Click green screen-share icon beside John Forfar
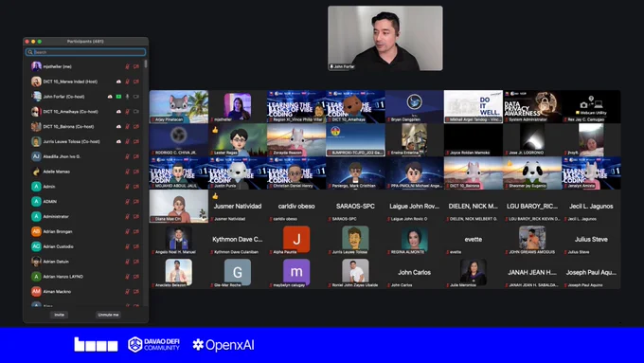This screenshot has width=644, height=363. click(x=118, y=97)
